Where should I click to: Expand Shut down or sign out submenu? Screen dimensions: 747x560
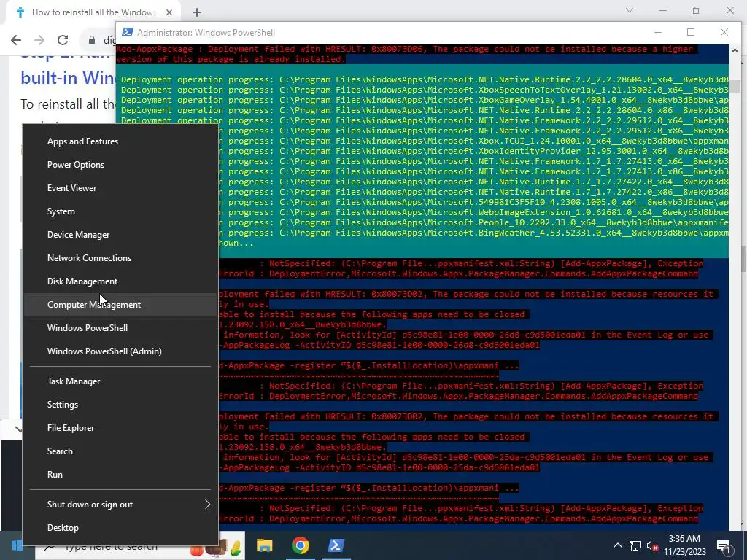click(120, 505)
